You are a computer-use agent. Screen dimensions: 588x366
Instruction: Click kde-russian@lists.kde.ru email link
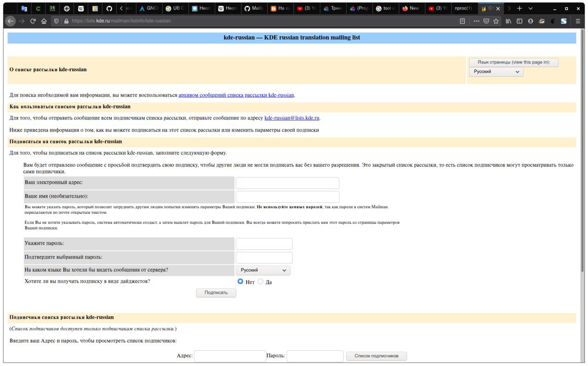click(292, 118)
